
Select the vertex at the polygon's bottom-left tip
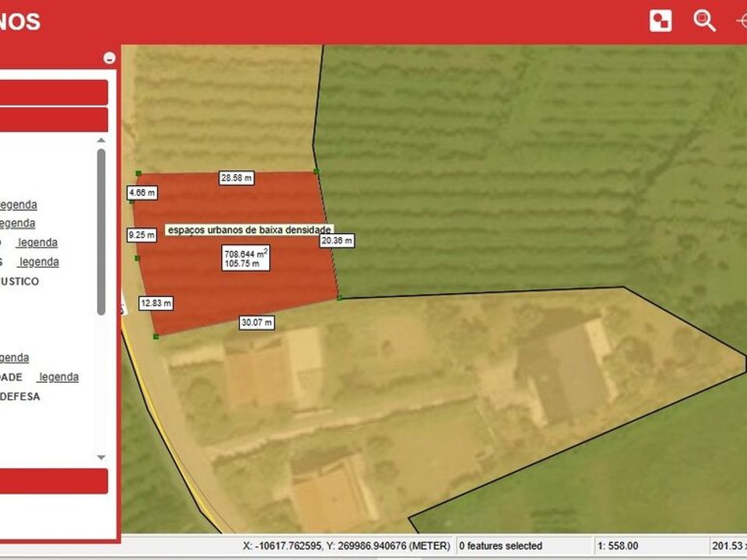[156, 337]
